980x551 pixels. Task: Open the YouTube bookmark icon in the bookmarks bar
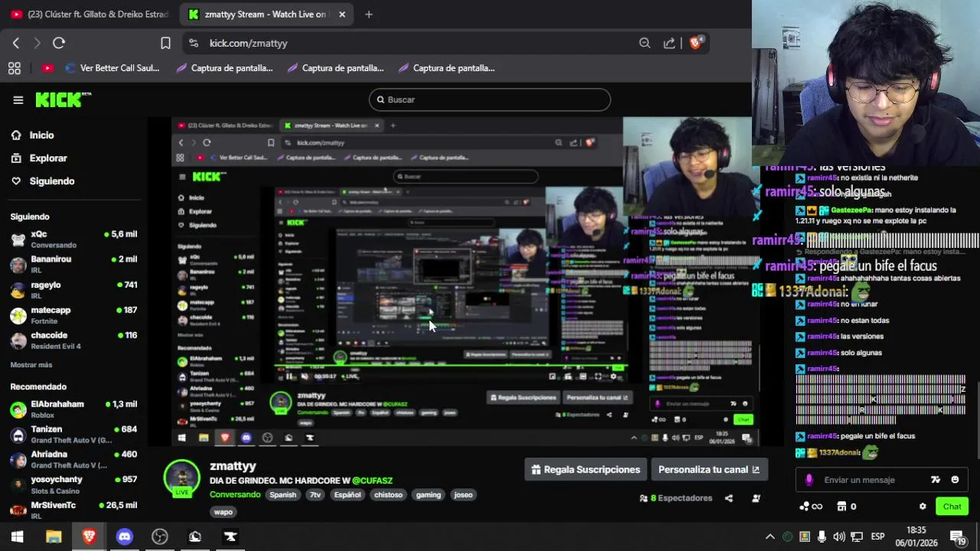coord(47,68)
